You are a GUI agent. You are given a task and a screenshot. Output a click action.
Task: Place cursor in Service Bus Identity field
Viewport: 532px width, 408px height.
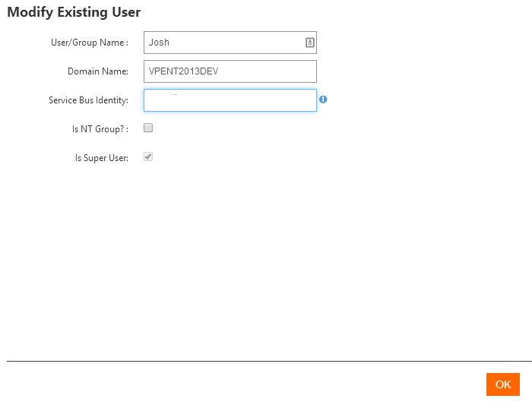click(230, 100)
